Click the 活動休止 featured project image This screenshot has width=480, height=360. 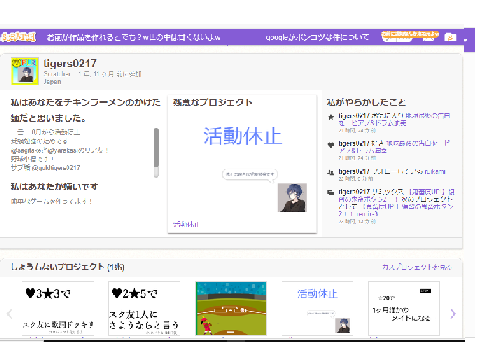(242, 164)
